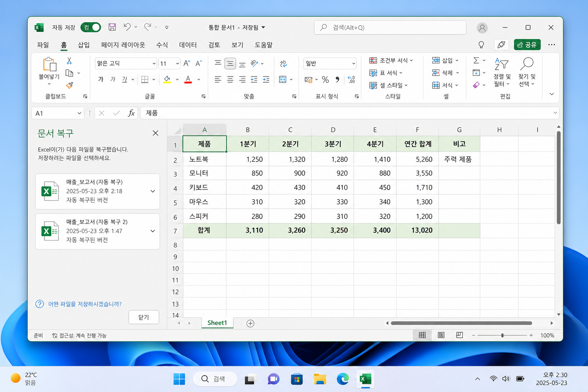This screenshot has height=392, width=588.
Task: Open File Explorer from taskbar
Action: 320,379
